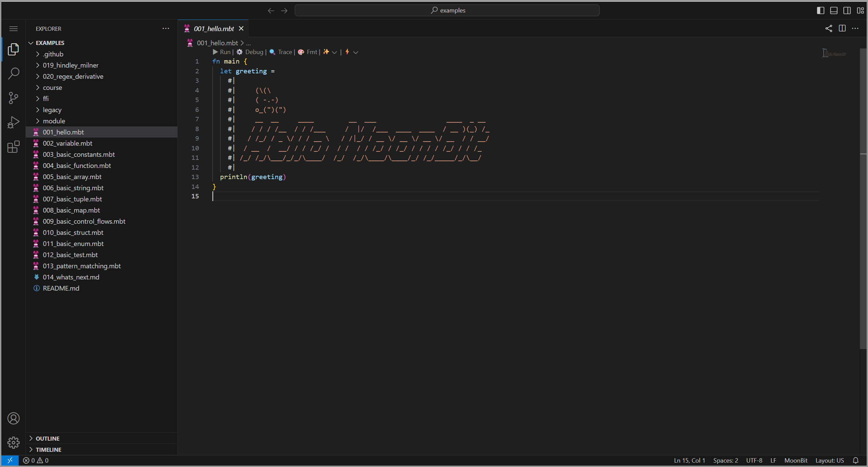Open 002_variable.mbt file
Image resolution: width=868 pixels, height=467 pixels.
click(x=101, y=143)
